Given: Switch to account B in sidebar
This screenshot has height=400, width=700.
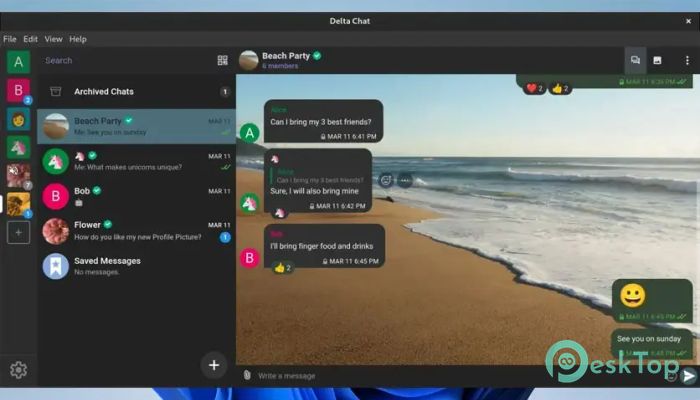Looking at the screenshot, I should (x=18, y=90).
